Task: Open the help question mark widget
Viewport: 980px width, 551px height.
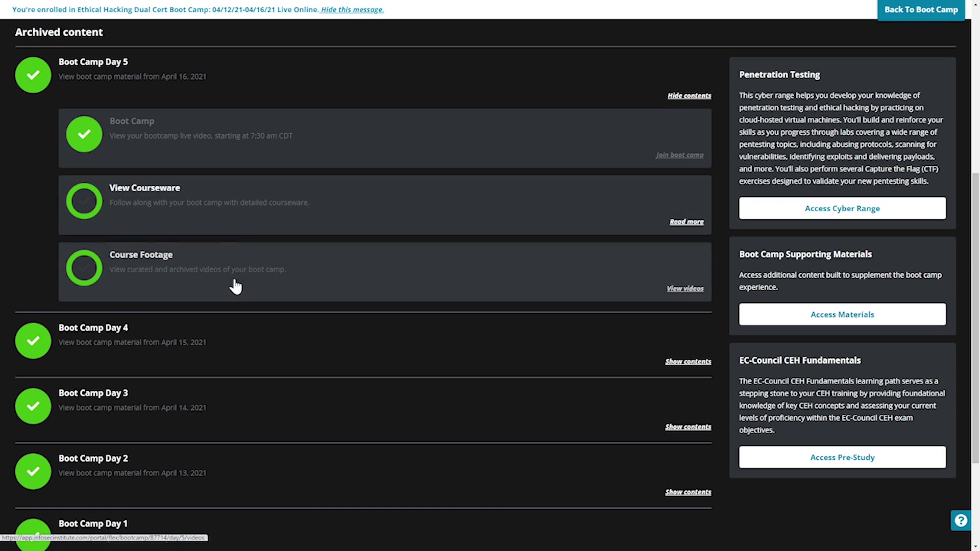Action: pos(961,520)
